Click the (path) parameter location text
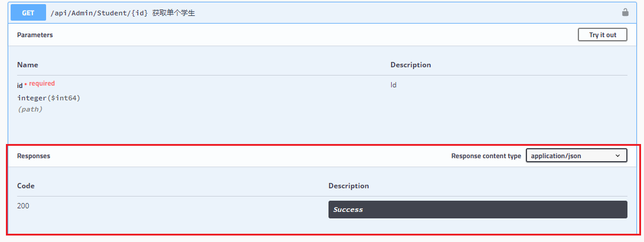Image resolution: width=644 pixels, height=242 pixels. (30, 109)
